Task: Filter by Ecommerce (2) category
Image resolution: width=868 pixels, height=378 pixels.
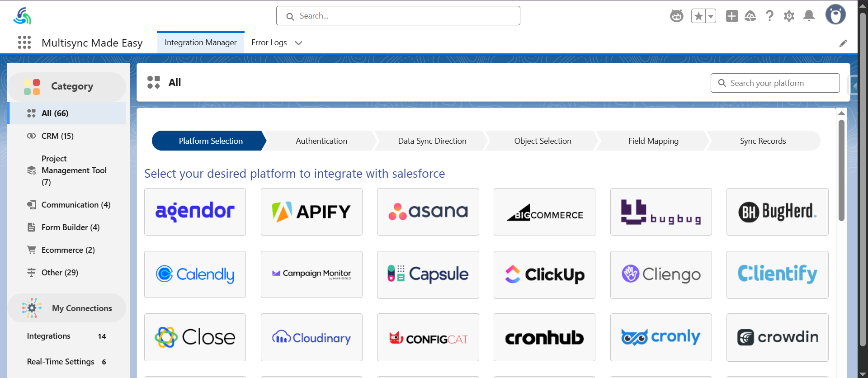Action: (x=67, y=250)
